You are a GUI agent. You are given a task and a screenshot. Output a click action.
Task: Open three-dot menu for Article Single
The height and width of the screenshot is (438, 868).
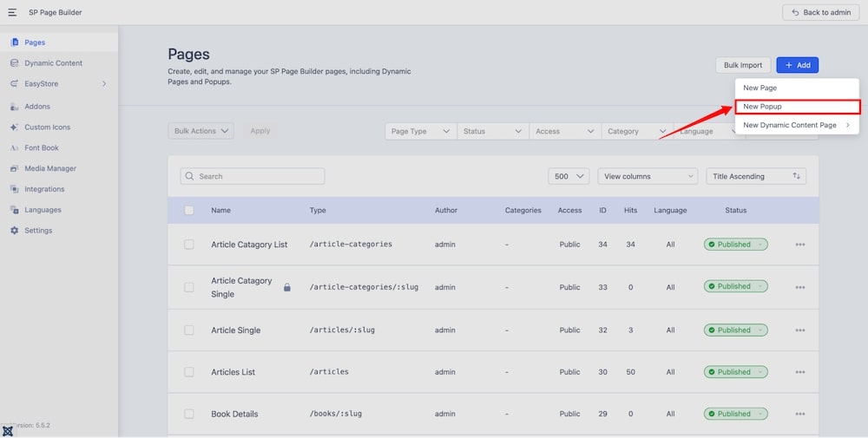point(799,330)
